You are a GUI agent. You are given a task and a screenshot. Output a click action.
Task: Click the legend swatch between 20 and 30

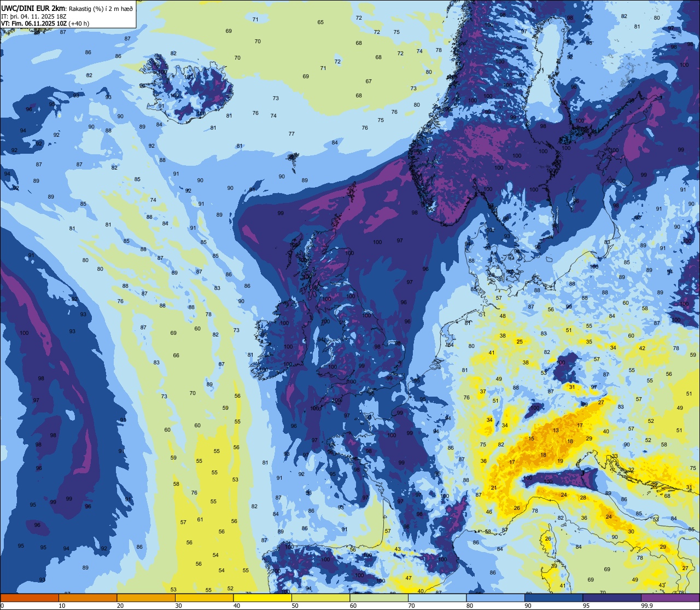146,597
